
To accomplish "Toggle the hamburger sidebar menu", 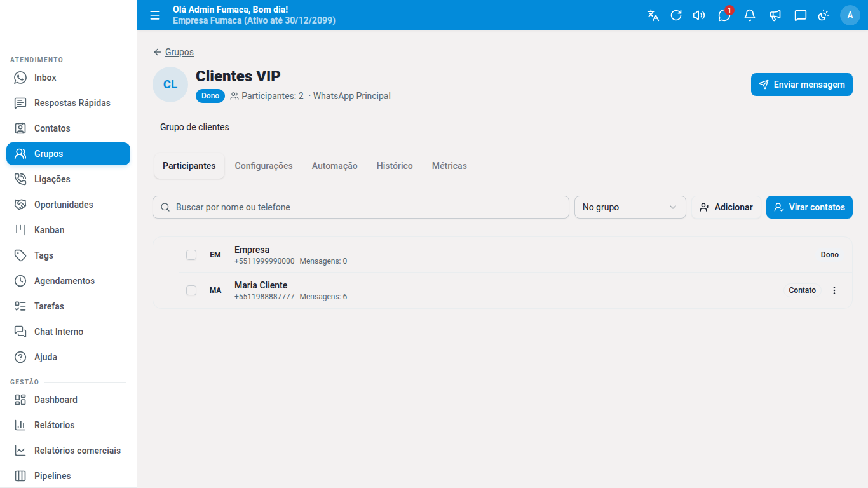I will [x=155, y=15].
